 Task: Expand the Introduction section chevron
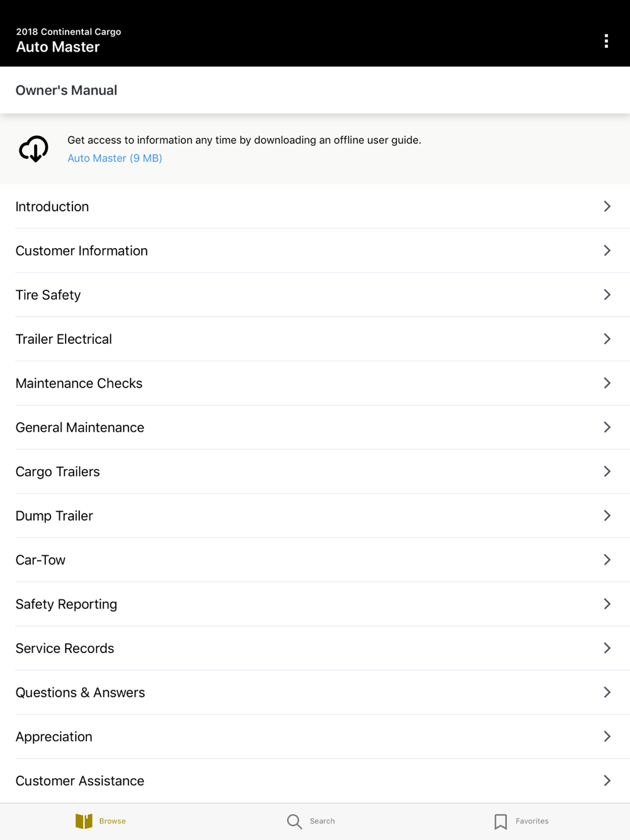(607, 207)
